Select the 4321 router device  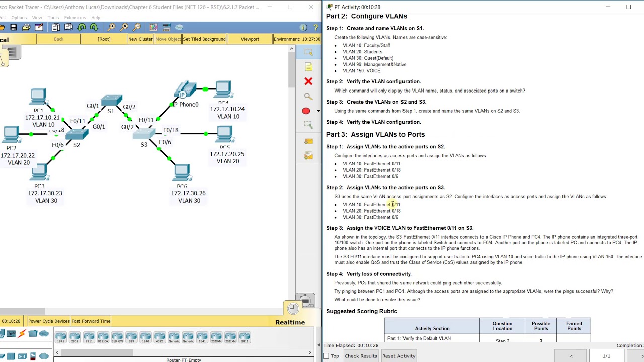(x=159, y=337)
